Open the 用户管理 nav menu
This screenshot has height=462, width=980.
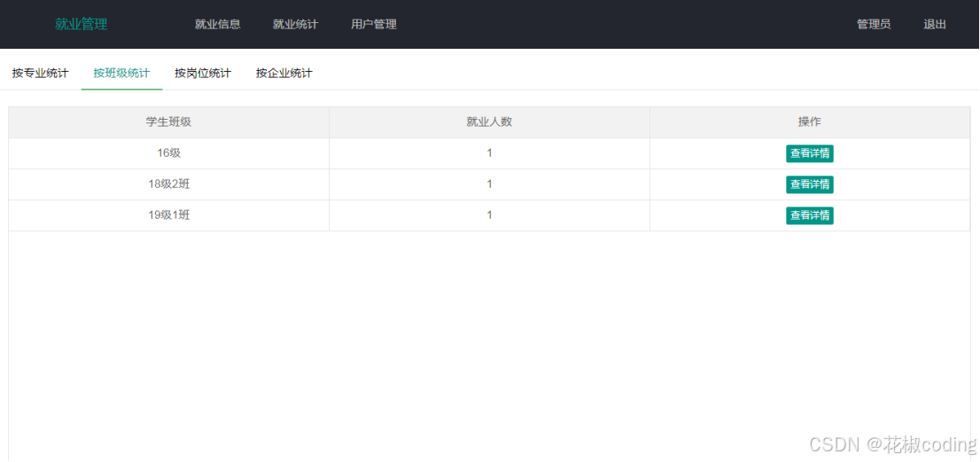[374, 24]
